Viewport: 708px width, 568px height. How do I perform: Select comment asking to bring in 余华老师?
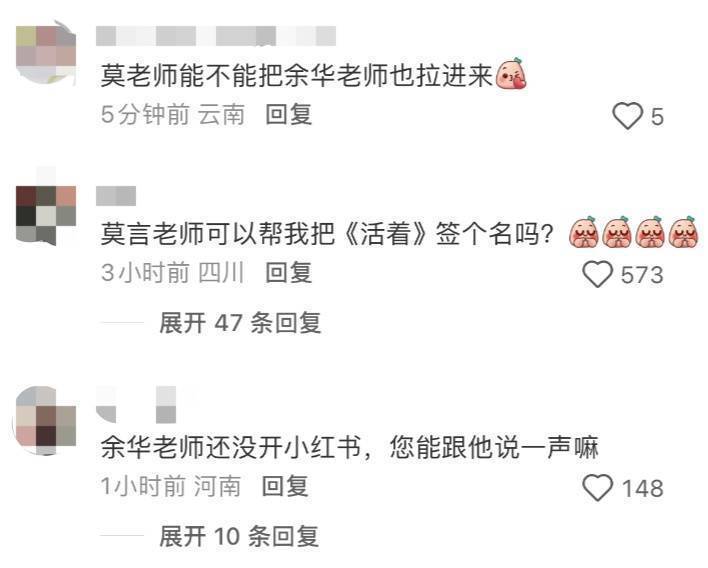pyautogui.click(x=296, y=75)
